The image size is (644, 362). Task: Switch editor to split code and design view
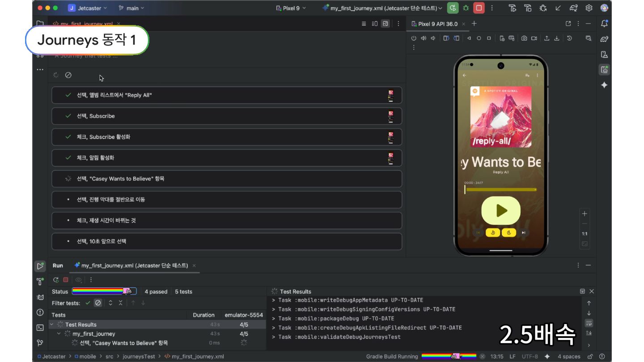pyautogui.click(x=375, y=24)
